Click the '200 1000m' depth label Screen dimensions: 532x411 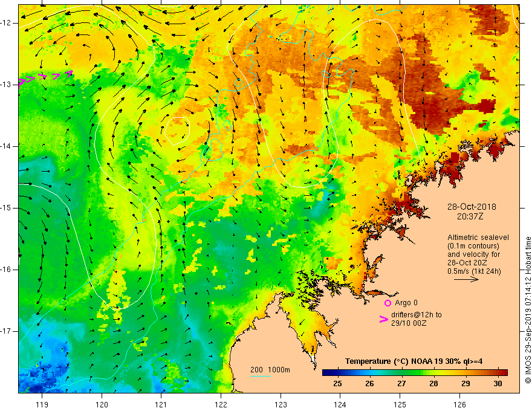270,370
